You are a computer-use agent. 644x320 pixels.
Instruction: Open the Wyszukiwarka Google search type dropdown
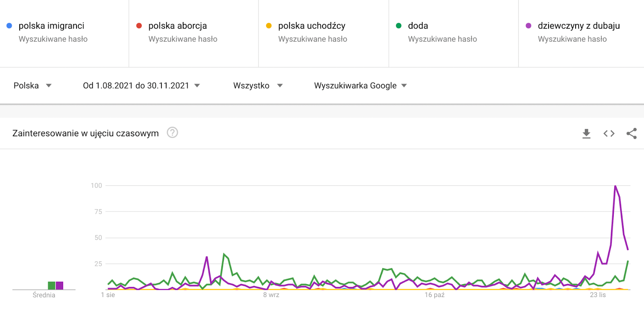tap(361, 86)
